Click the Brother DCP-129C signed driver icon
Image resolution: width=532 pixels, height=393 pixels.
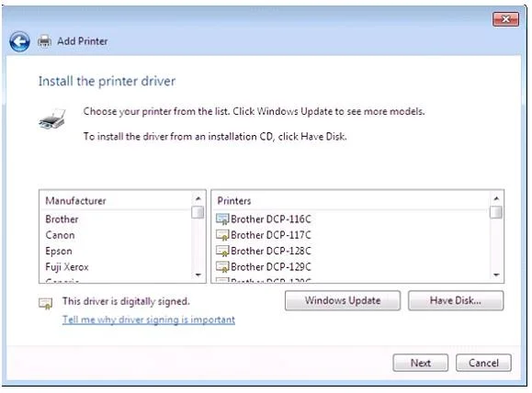(222, 267)
